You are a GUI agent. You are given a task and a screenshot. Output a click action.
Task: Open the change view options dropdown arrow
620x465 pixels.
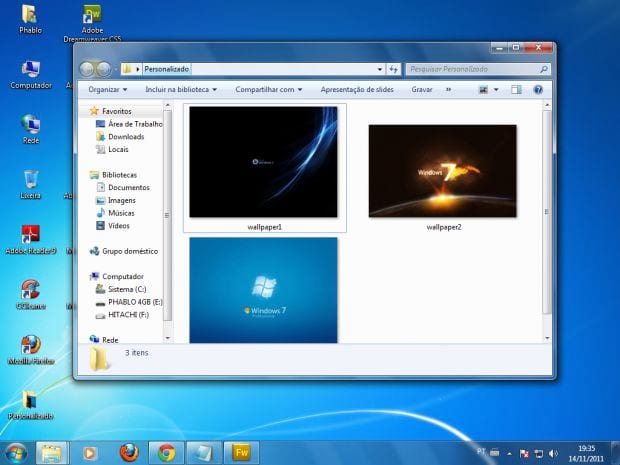coord(496,89)
